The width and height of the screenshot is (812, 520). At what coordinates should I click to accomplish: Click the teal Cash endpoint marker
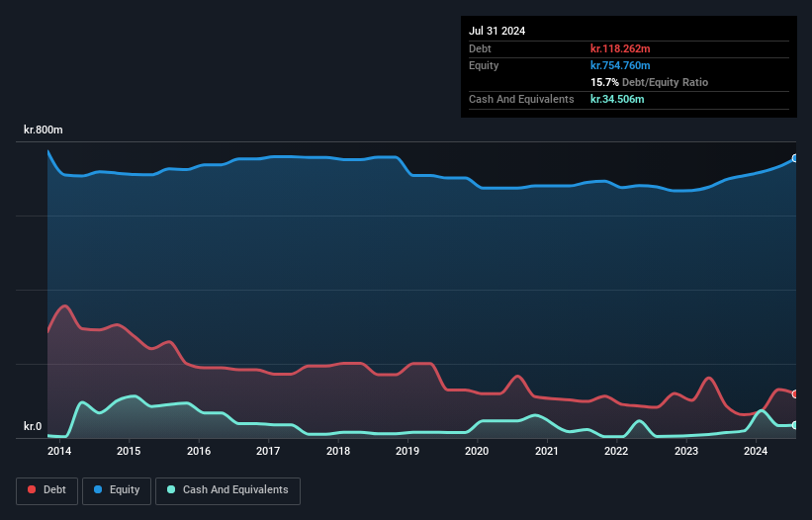coord(795,425)
